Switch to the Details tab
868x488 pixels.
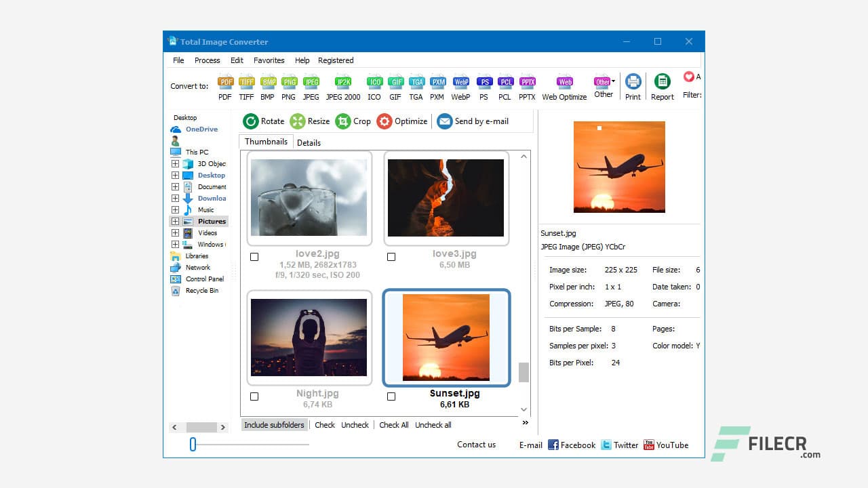pyautogui.click(x=309, y=142)
